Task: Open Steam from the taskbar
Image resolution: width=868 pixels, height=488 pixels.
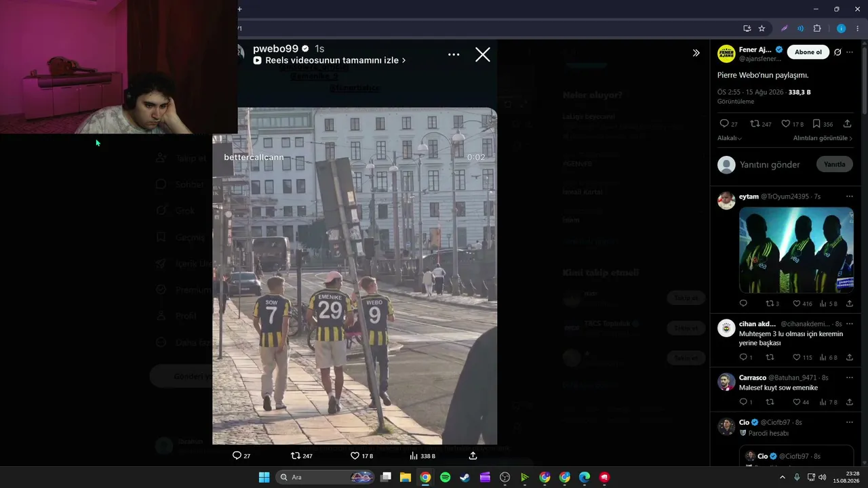Action: (x=465, y=477)
